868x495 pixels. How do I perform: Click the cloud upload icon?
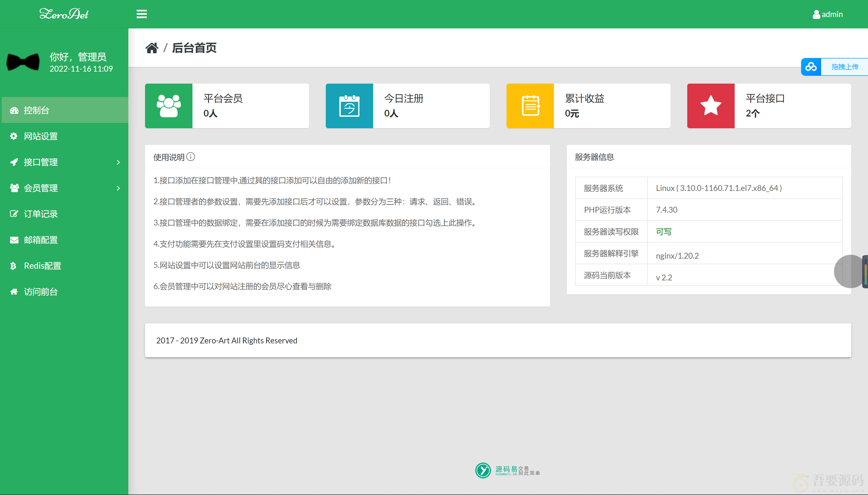(x=811, y=67)
